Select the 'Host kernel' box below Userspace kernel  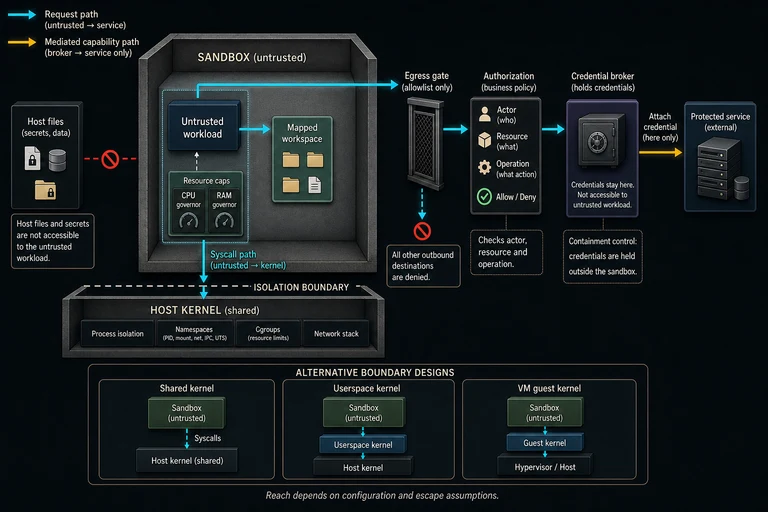click(363, 467)
